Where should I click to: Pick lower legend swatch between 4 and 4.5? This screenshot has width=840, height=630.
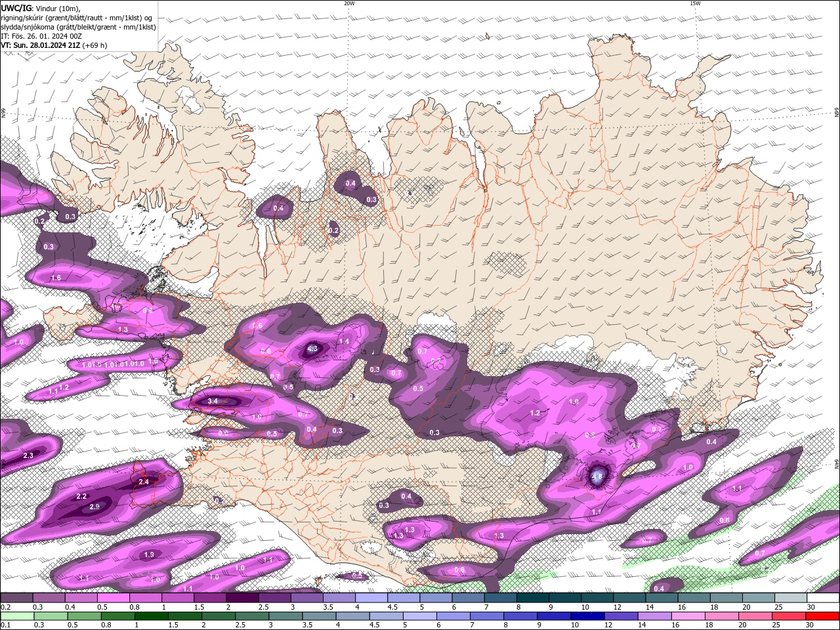point(352,616)
